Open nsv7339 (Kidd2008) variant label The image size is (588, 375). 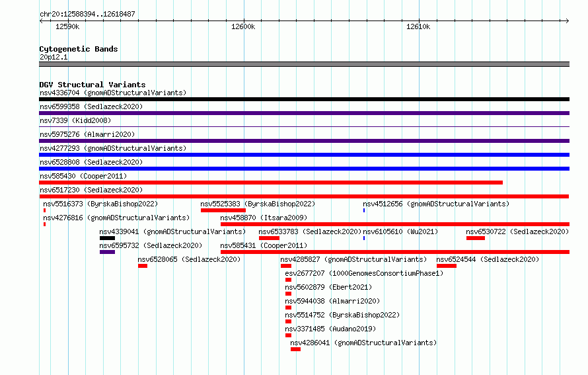[75, 120]
